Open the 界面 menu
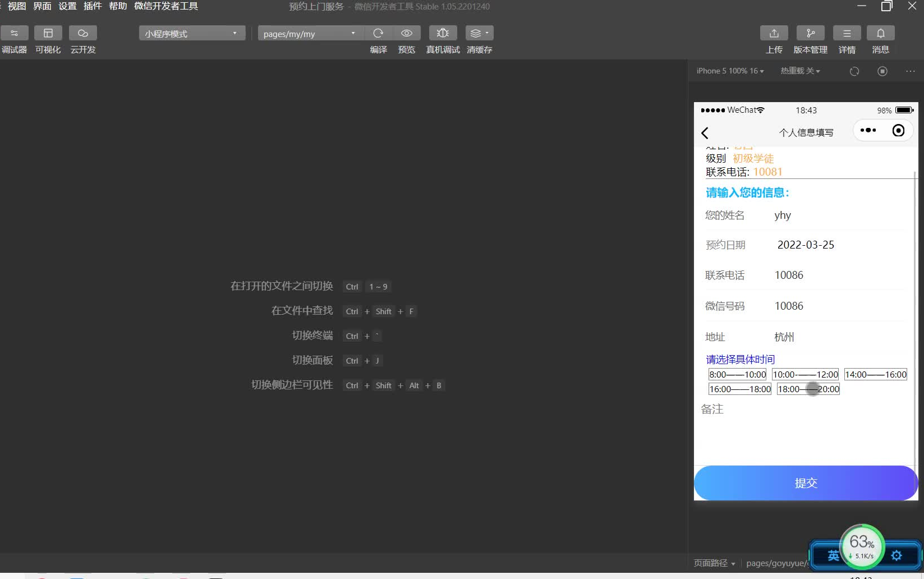 (42, 6)
